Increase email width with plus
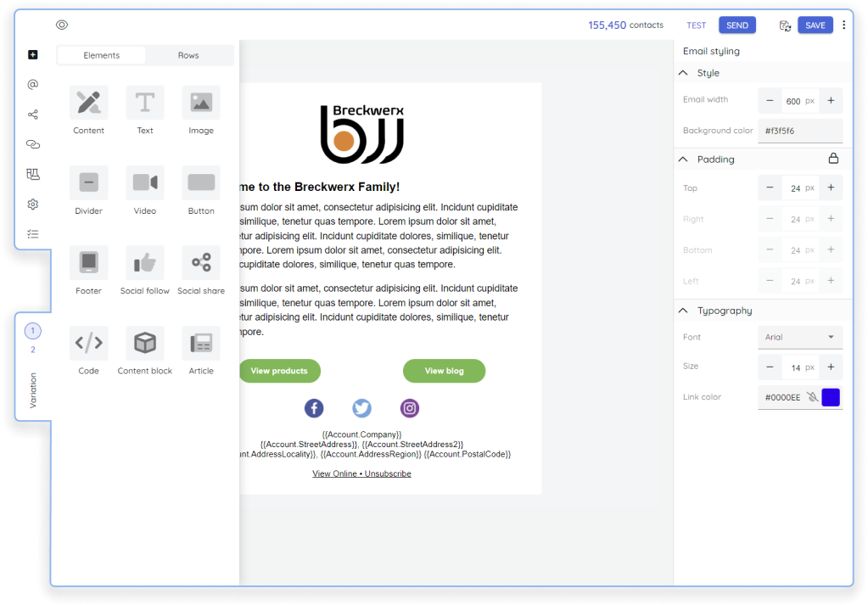This screenshot has width=868, height=605. point(831,101)
